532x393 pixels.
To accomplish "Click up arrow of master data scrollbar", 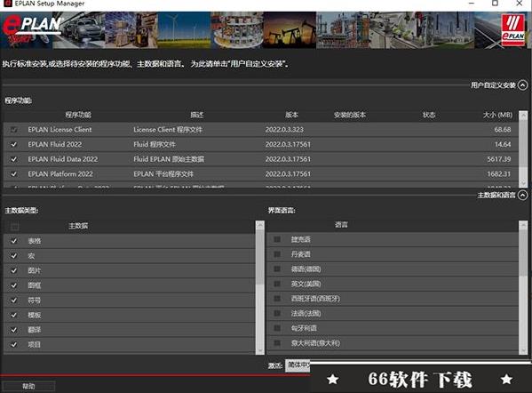I will (260, 225).
